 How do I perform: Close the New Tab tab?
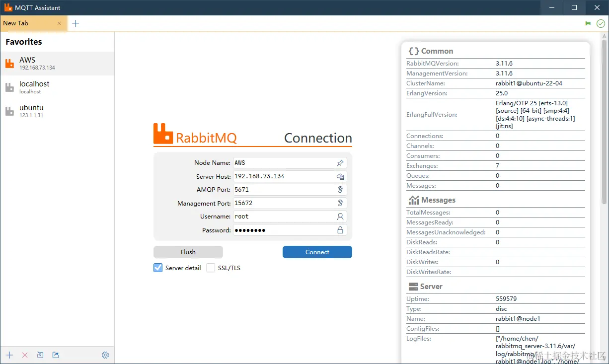(x=59, y=23)
